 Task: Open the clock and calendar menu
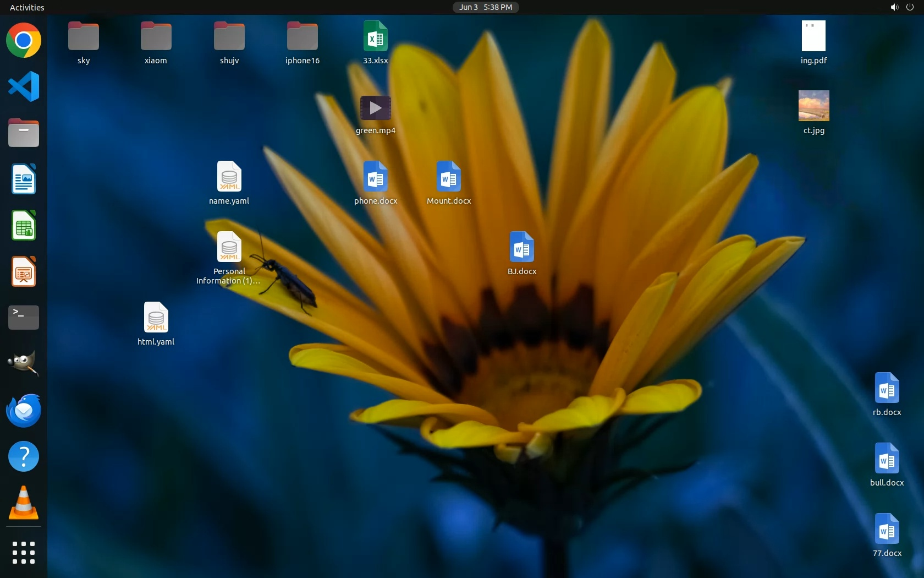pyautogui.click(x=486, y=7)
